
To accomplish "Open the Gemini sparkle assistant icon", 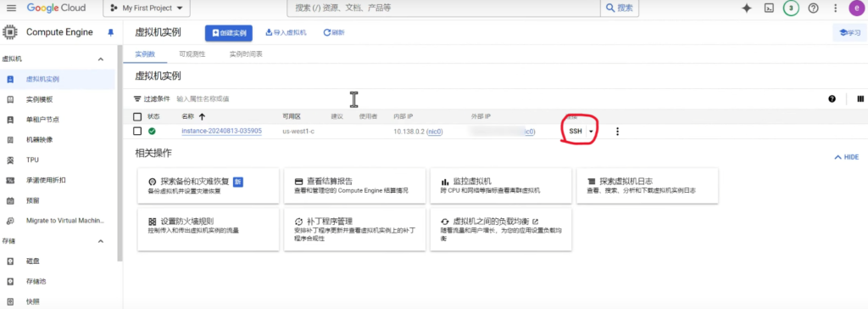I will pyautogui.click(x=747, y=8).
